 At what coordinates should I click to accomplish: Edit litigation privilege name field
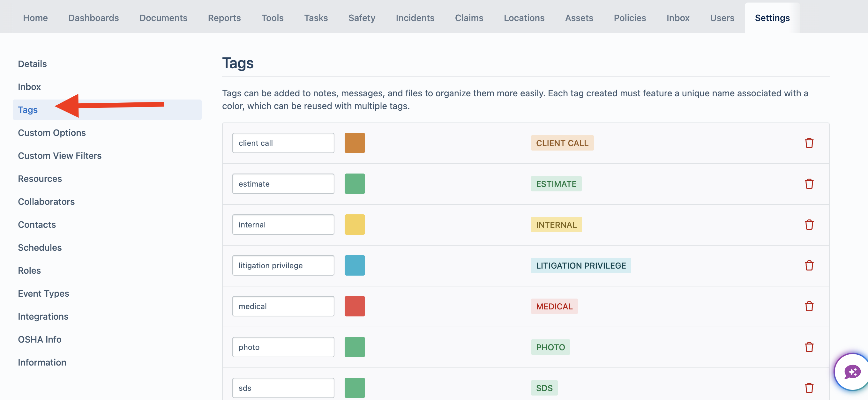283,266
